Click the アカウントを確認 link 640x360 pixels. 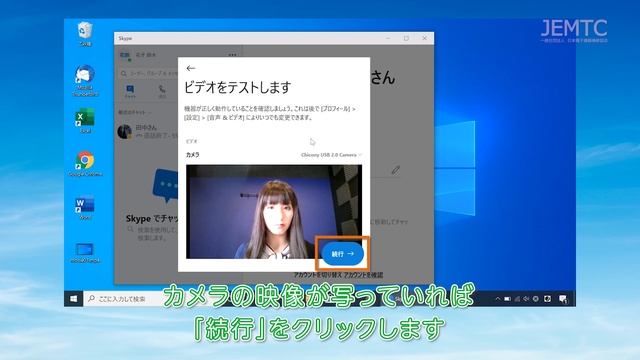tap(363, 275)
